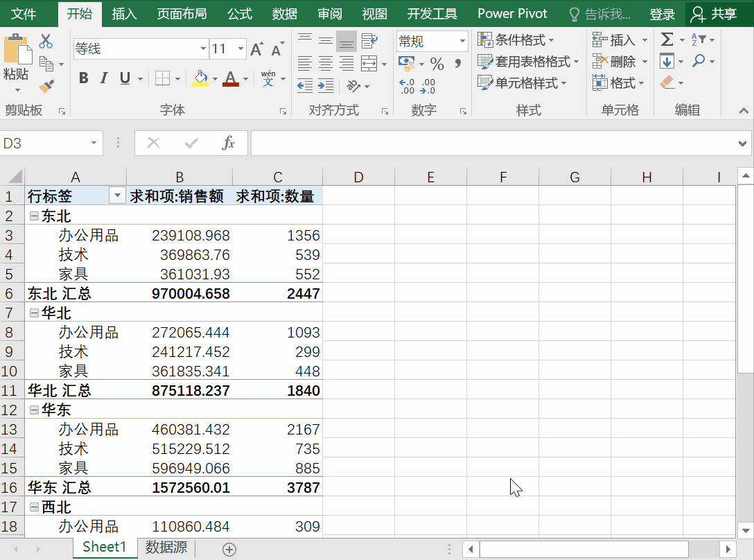The height and width of the screenshot is (560, 754).
Task: Toggle underline formatting
Action: (125, 78)
